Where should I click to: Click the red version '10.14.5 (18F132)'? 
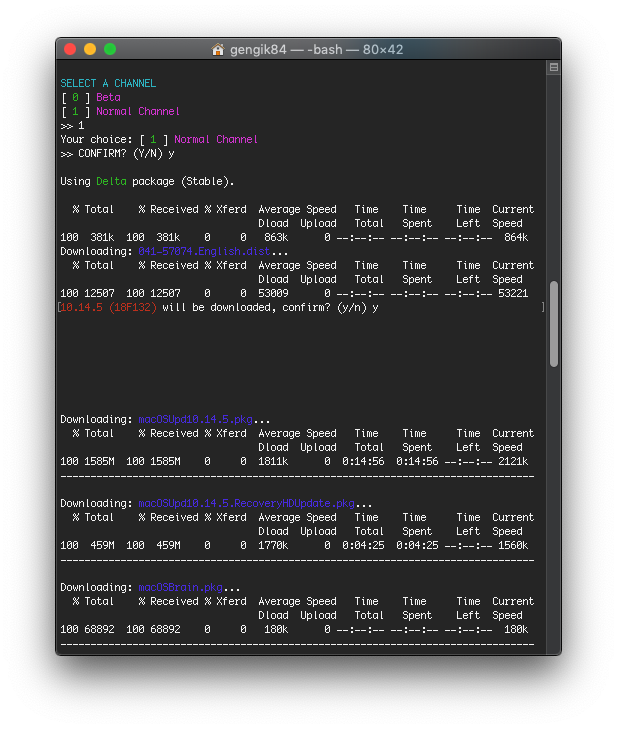[108, 307]
